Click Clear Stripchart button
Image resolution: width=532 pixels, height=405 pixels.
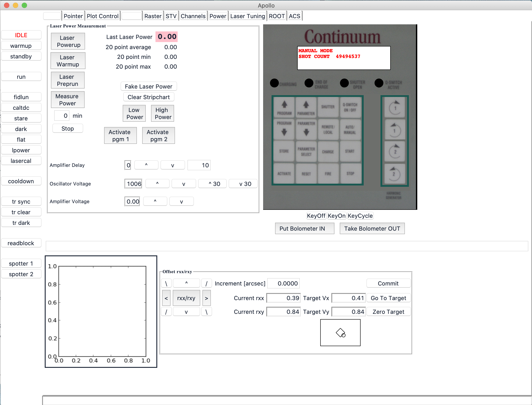(149, 97)
